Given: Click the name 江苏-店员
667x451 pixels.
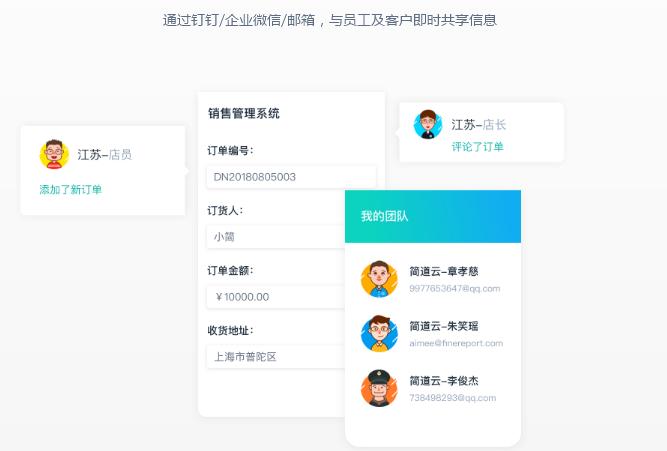Looking at the screenshot, I should click(x=105, y=154).
